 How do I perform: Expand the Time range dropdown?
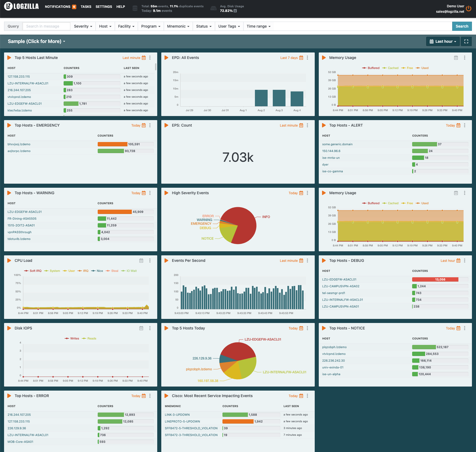tap(258, 26)
